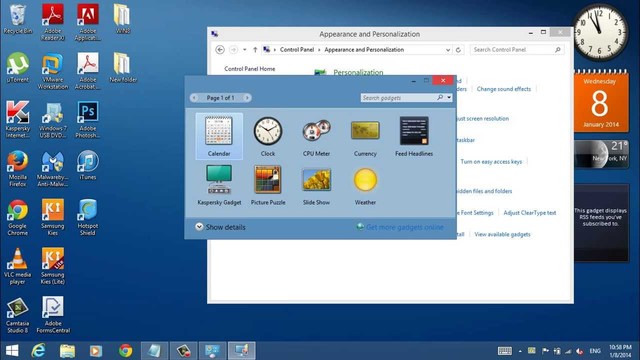640x360 pixels.
Task: Open Personalization heading link
Action: point(358,72)
